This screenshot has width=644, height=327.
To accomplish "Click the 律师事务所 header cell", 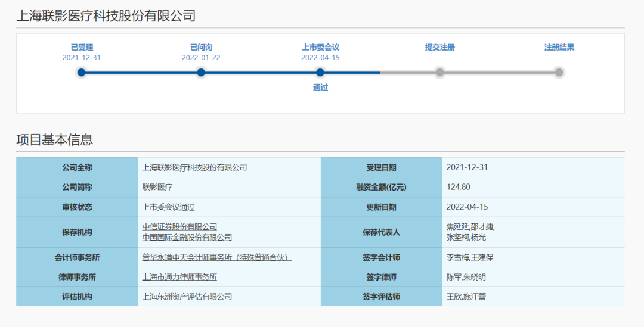I will 77,277.
